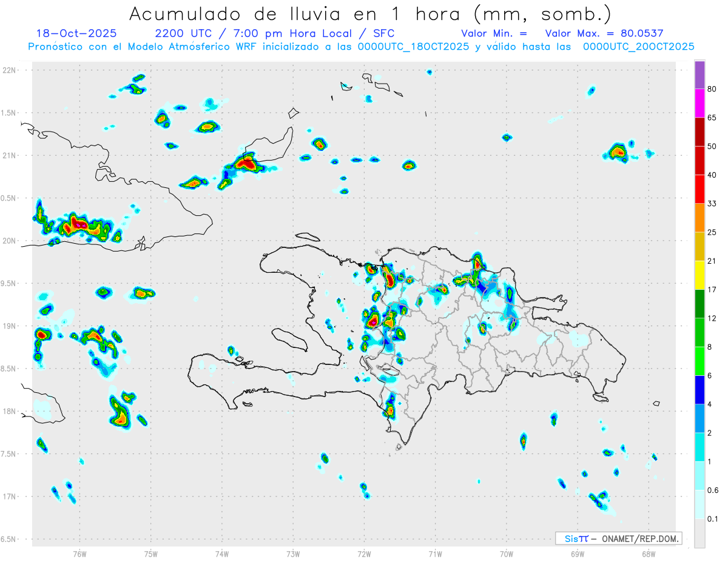Click the '19N' latitude label

coord(10,326)
